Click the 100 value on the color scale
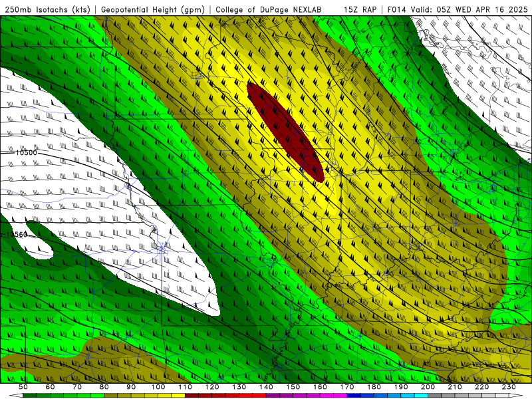The height and width of the screenshot is (399, 532). (158, 387)
